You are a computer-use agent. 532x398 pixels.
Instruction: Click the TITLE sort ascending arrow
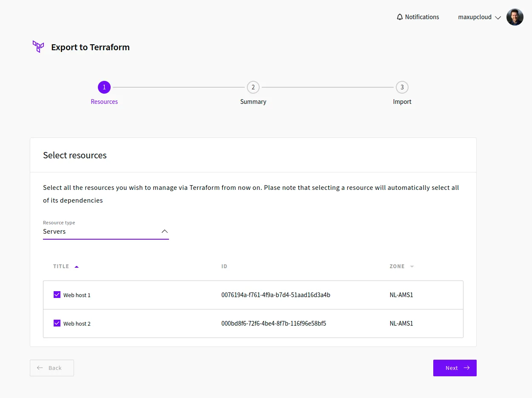[x=77, y=266]
